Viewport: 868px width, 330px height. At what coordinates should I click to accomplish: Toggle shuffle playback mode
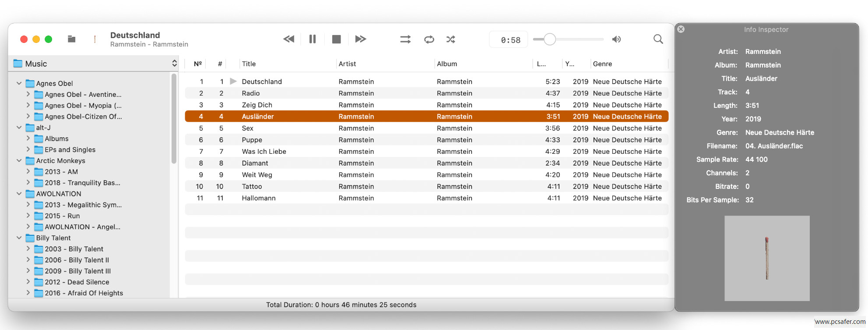450,39
